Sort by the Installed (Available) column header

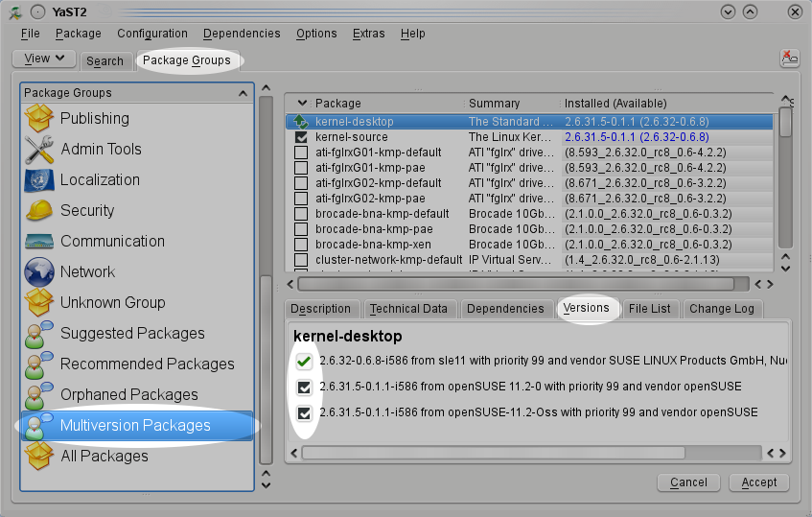coord(667,103)
